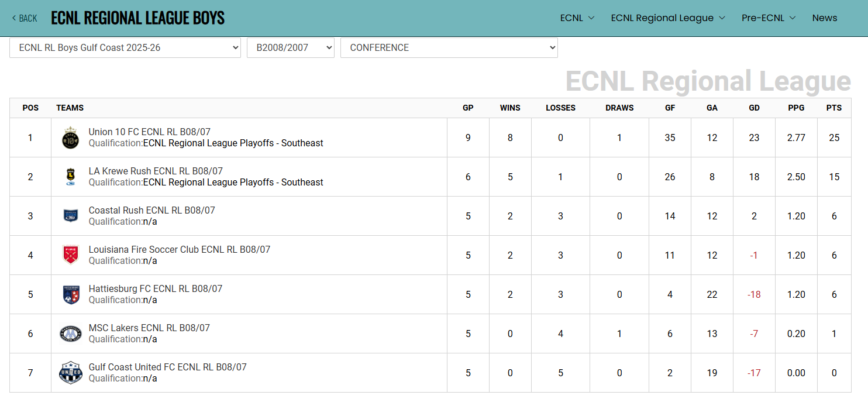Click the Coastal Rush team badge
The width and height of the screenshot is (868, 409).
point(70,216)
